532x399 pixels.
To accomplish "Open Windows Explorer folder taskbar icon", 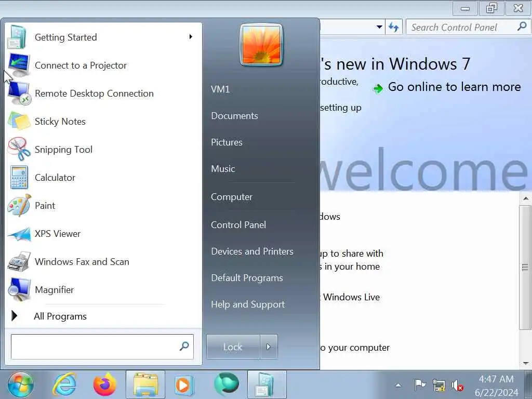I will (x=145, y=385).
